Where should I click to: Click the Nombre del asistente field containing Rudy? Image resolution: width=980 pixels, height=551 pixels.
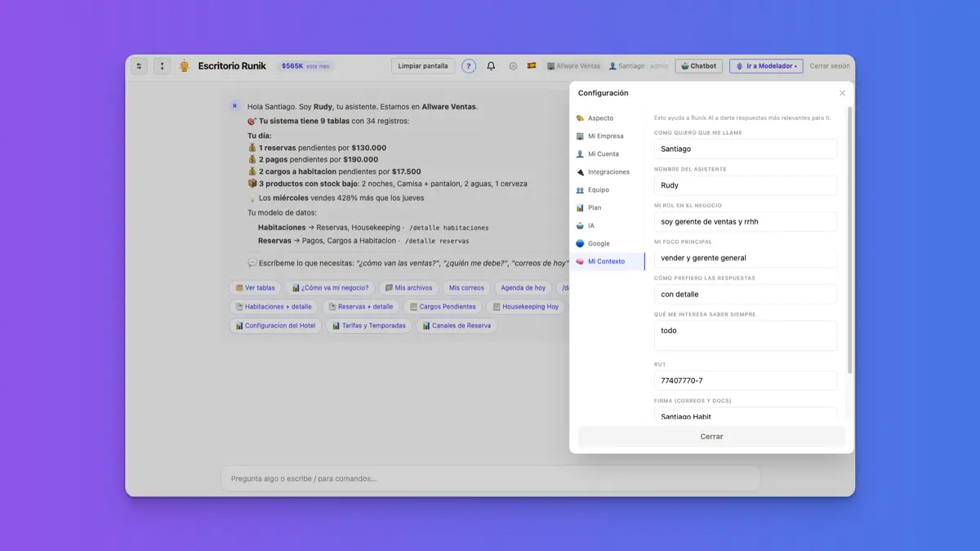point(745,185)
